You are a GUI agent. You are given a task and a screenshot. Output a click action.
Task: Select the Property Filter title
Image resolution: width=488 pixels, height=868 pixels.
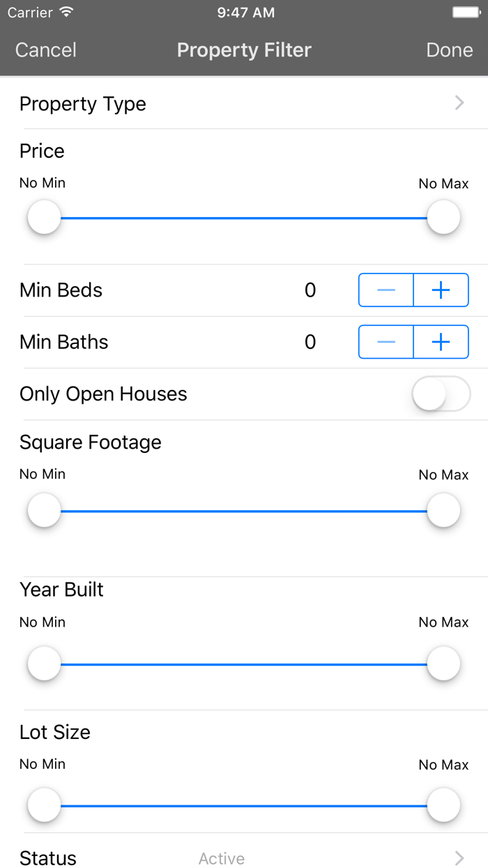(x=244, y=50)
